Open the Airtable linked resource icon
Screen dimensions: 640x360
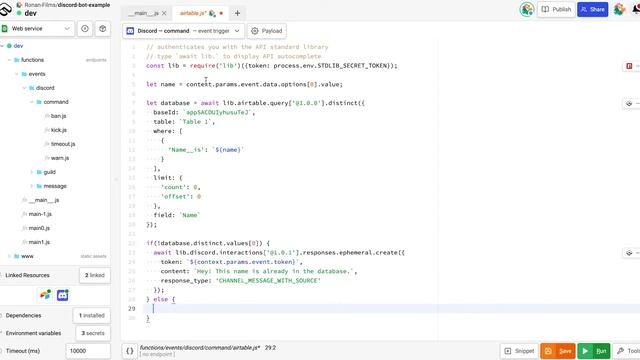coord(46,295)
